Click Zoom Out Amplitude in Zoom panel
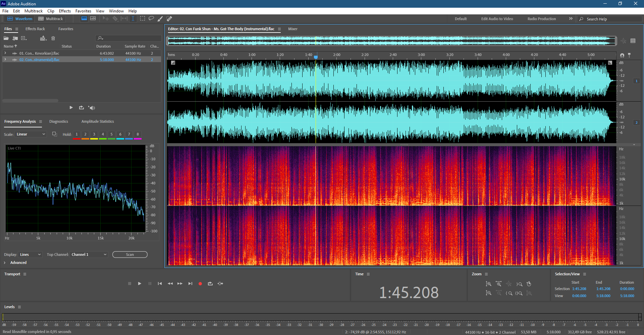Screen dimensions: 644x335 [x=489, y=293]
